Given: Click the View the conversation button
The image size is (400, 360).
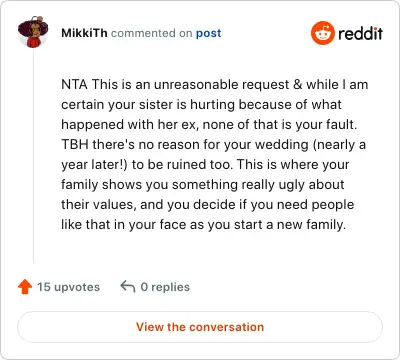Looking at the screenshot, I should (200, 327).
